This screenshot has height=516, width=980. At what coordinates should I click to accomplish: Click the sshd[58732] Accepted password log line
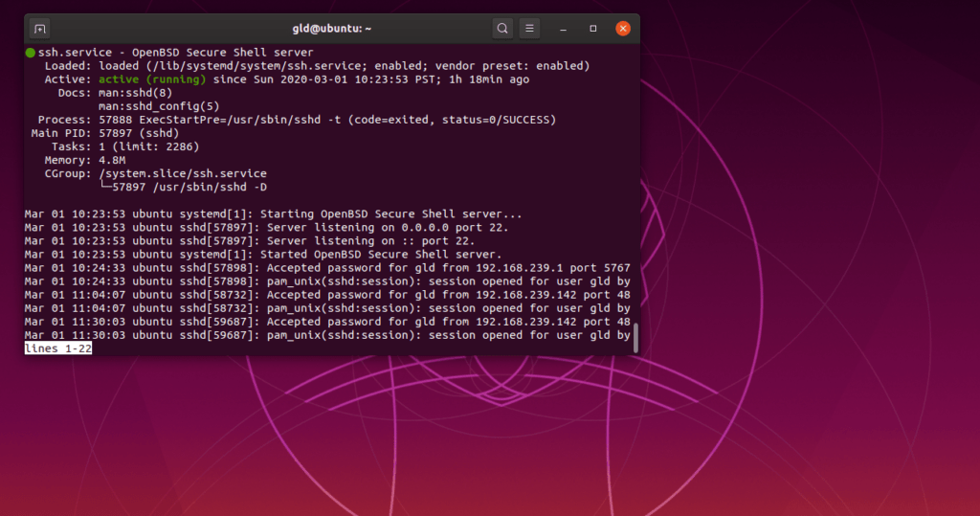[327, 295]
